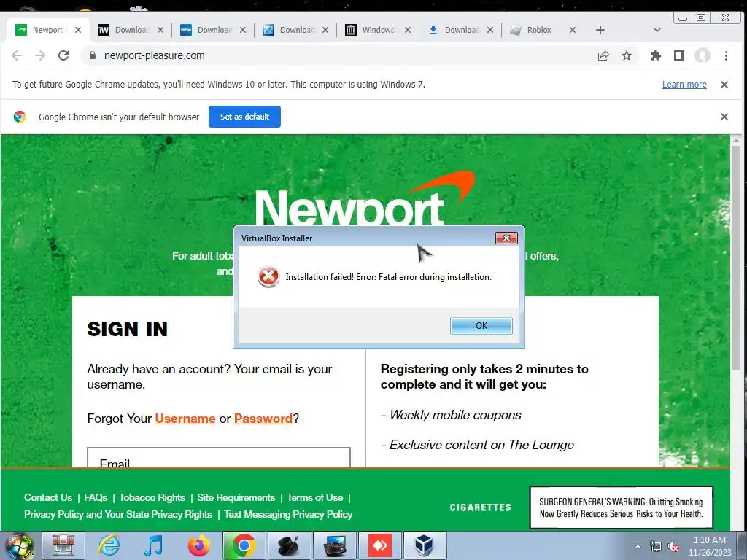Dismiss the Windows 7 update notice
Screen dimensions: 747x560
tap(724, 85)
